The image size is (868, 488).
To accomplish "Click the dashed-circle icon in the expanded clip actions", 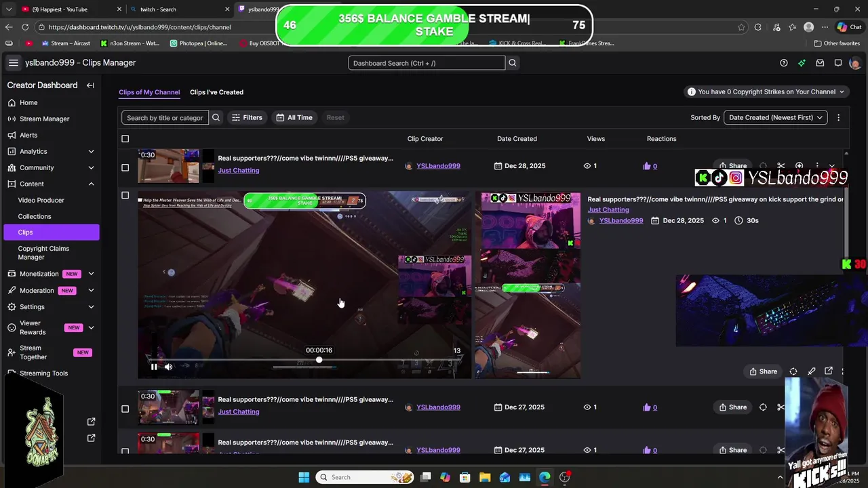I will [x=793, y=371].
